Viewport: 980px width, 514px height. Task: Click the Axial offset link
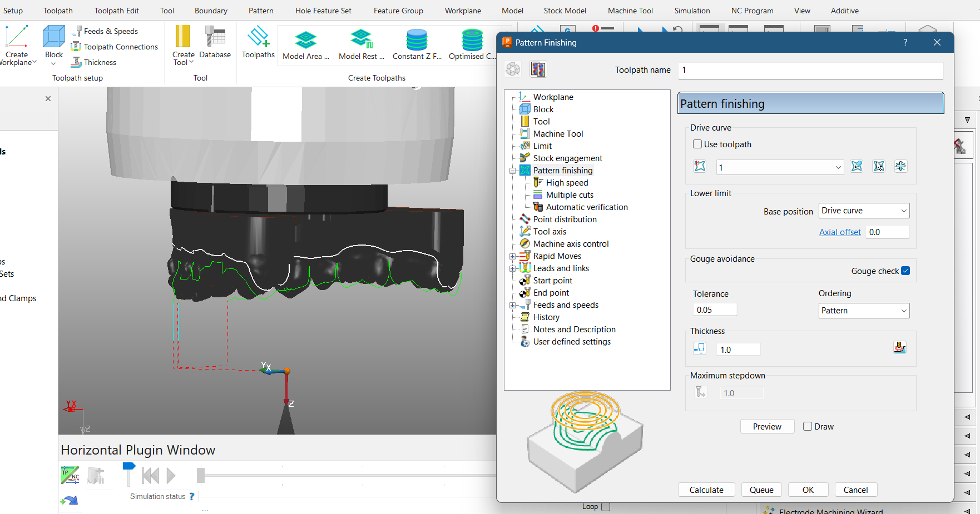tap(840, 232)
